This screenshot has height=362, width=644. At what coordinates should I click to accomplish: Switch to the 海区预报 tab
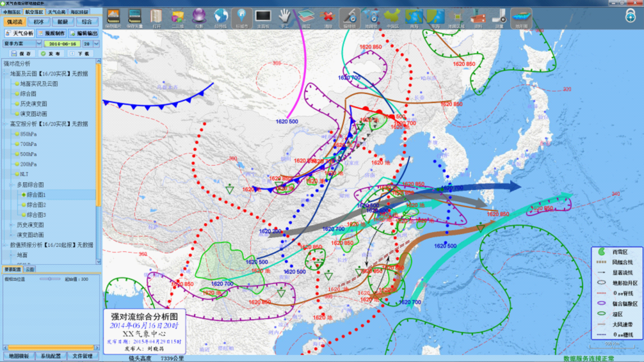79,12
